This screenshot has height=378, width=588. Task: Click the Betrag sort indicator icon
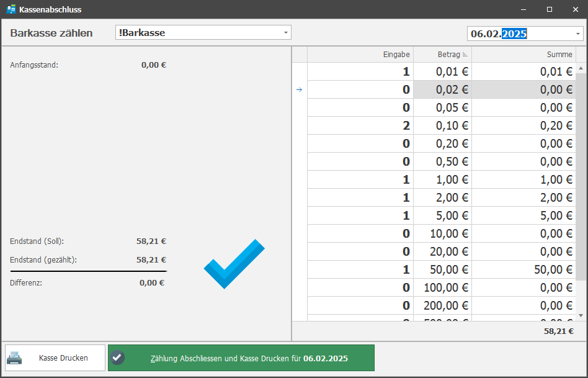465,55
